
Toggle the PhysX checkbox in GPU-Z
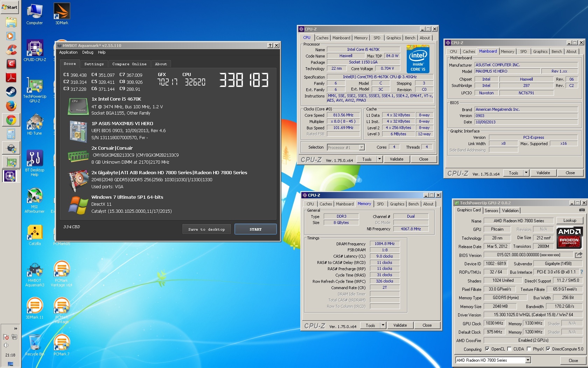coord(529,349)
